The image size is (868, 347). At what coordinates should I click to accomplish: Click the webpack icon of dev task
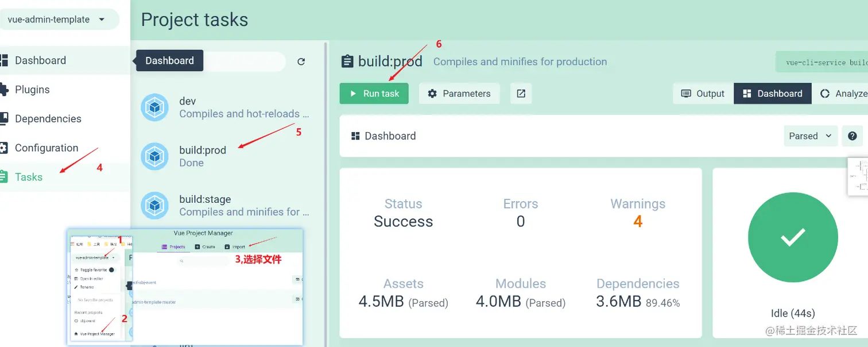(154, 107)
